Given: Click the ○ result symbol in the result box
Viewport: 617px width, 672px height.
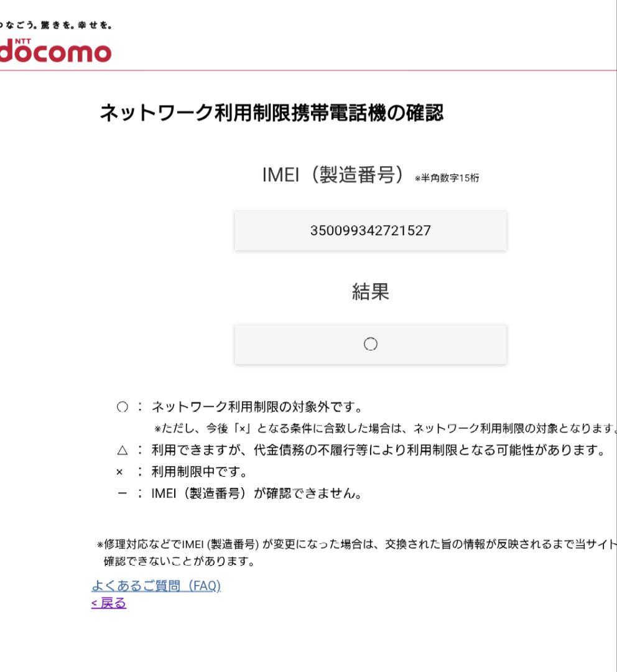Looking at the screenshot, I should (371, 343).
